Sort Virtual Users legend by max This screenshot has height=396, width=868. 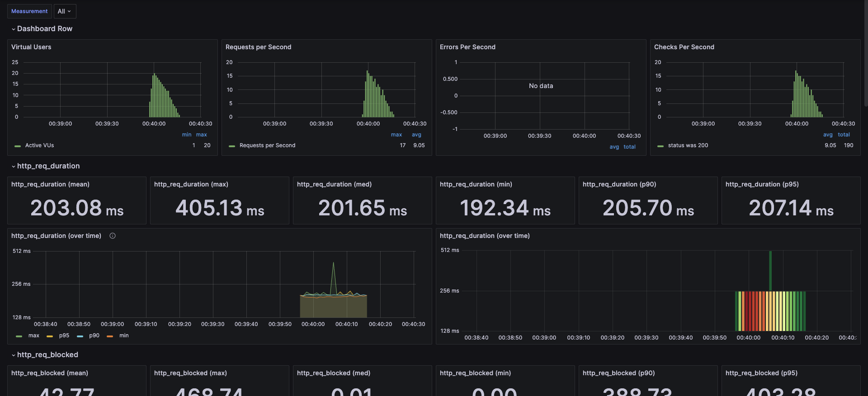pos(202,135)
